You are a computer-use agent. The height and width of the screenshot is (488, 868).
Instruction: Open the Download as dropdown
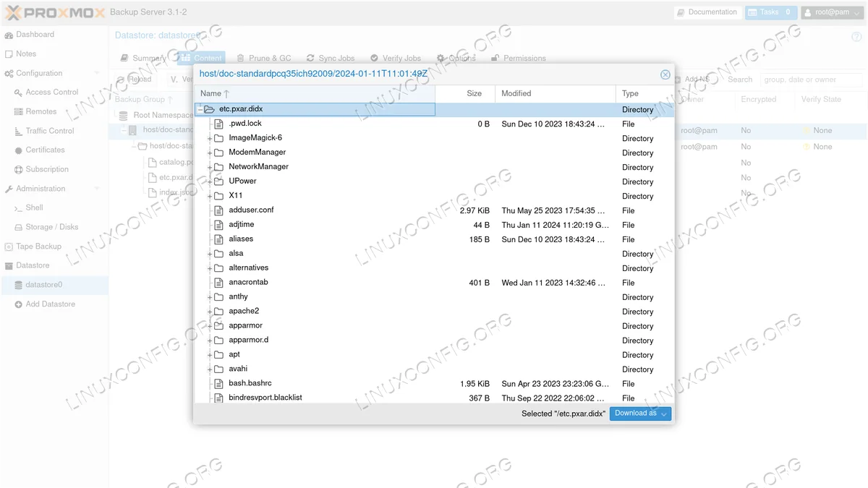[x=640, y=414]
